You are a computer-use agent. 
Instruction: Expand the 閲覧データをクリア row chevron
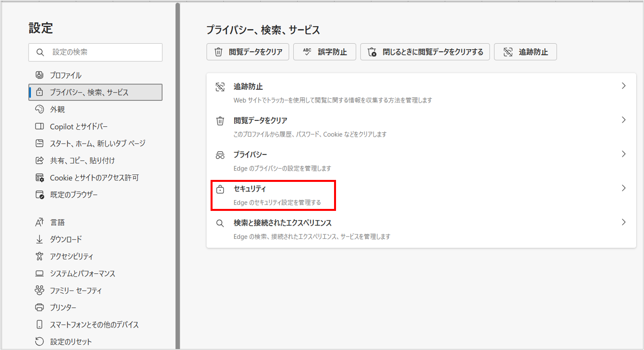(624, 120)
